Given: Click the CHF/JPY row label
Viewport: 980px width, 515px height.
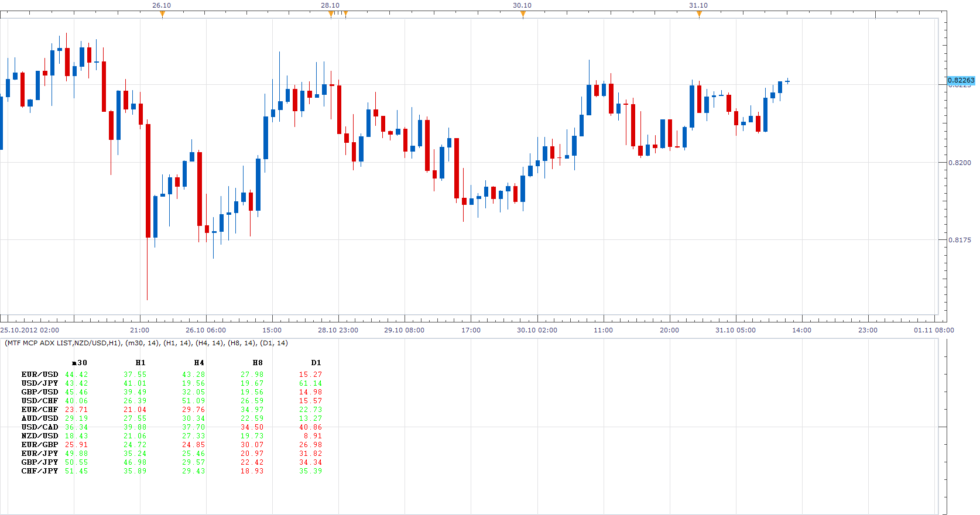Looking at the screenshot, I should (x=40, y=471).
